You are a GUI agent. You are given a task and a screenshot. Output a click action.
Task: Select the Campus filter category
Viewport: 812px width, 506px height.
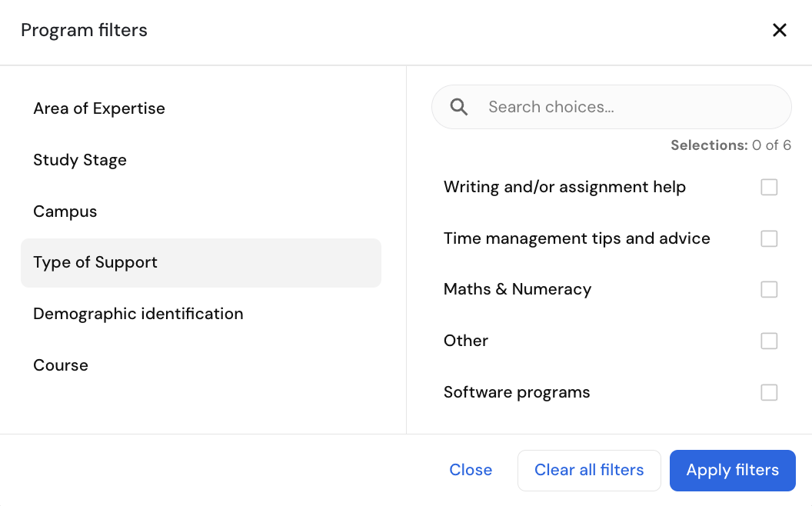click(x=65, y=211)
